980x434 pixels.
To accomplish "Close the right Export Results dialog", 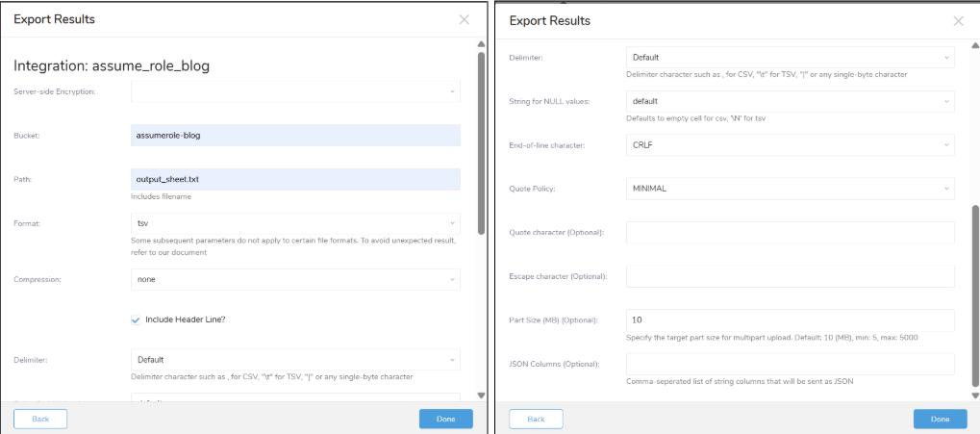I will pos(958,21).
